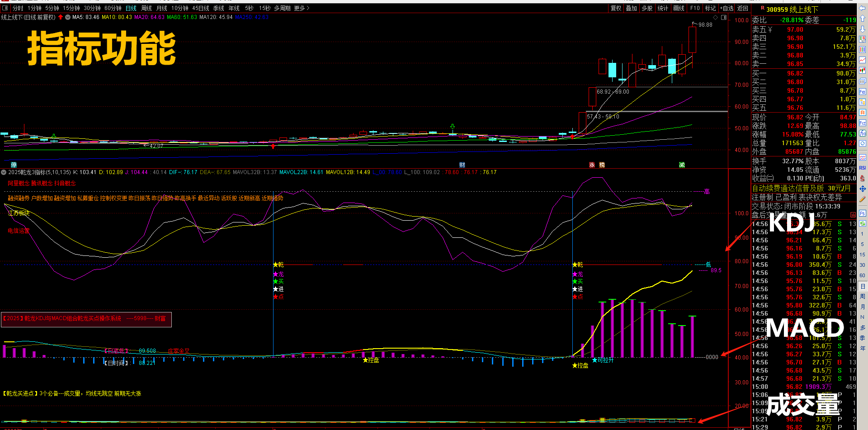
Task: Click the candlestick chart icon in sidebar
Action: pyautogui.click(x=863, y=71)
